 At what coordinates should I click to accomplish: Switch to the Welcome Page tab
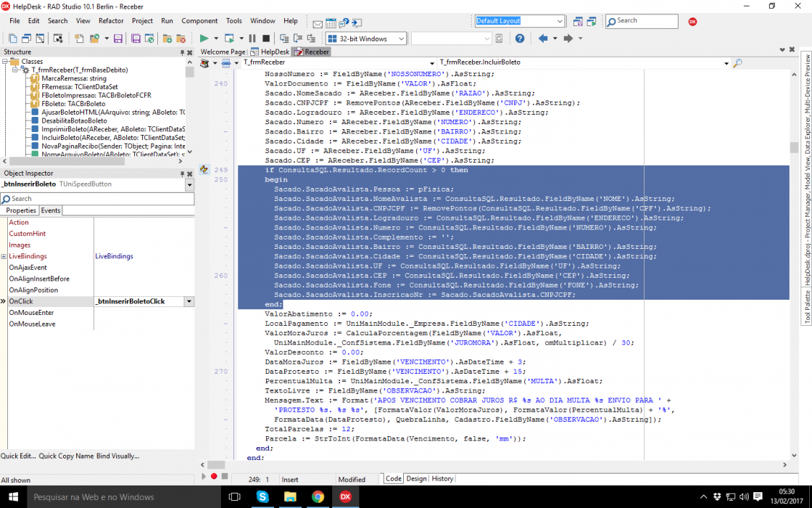click(223, 52)
